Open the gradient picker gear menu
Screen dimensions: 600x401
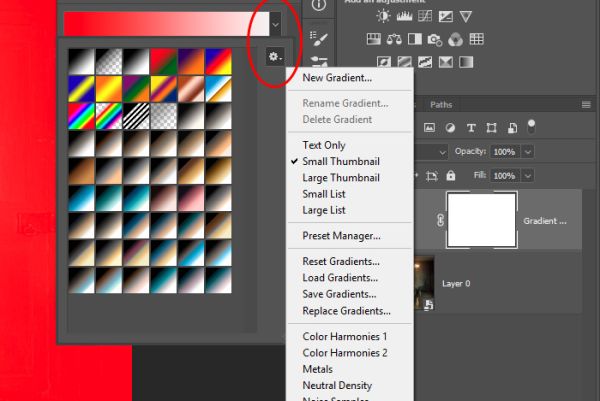[276, 57]
